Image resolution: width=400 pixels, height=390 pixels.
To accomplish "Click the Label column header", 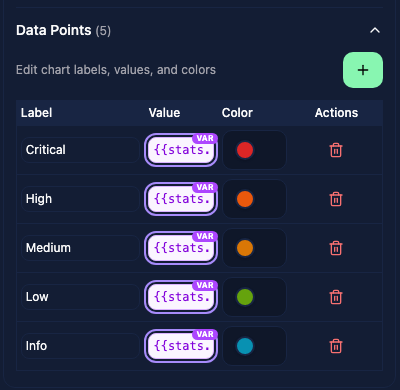I will coord(37,113).
